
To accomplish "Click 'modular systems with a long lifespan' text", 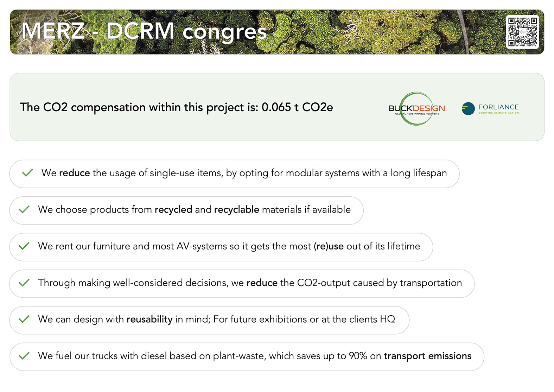I will 366,173.
